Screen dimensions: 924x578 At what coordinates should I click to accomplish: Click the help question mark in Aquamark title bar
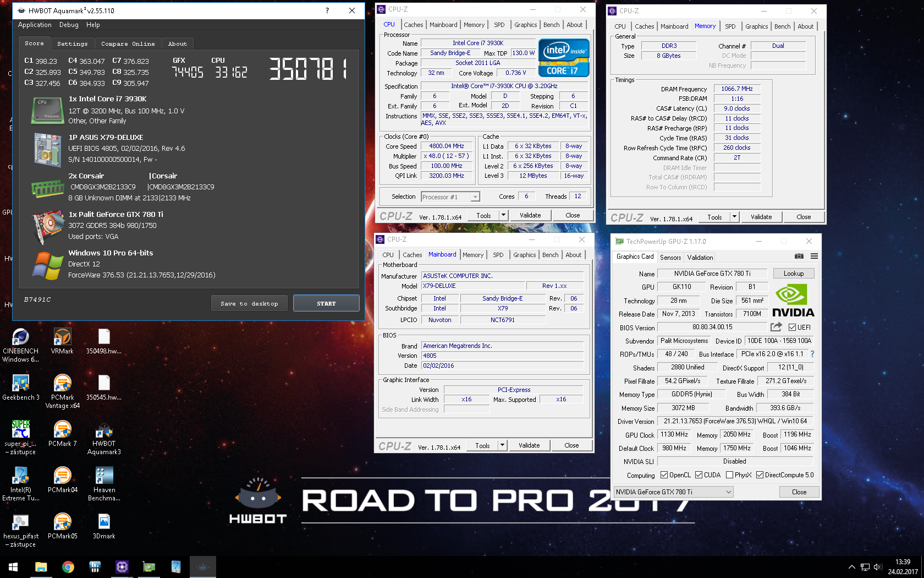pyautogui.click(x=327, y=10)
